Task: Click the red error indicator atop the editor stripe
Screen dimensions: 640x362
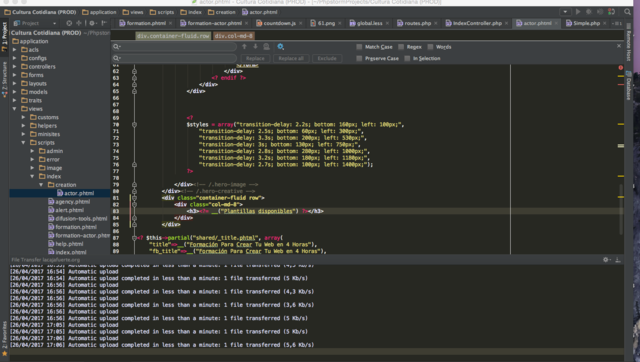Action: [620, 67]
